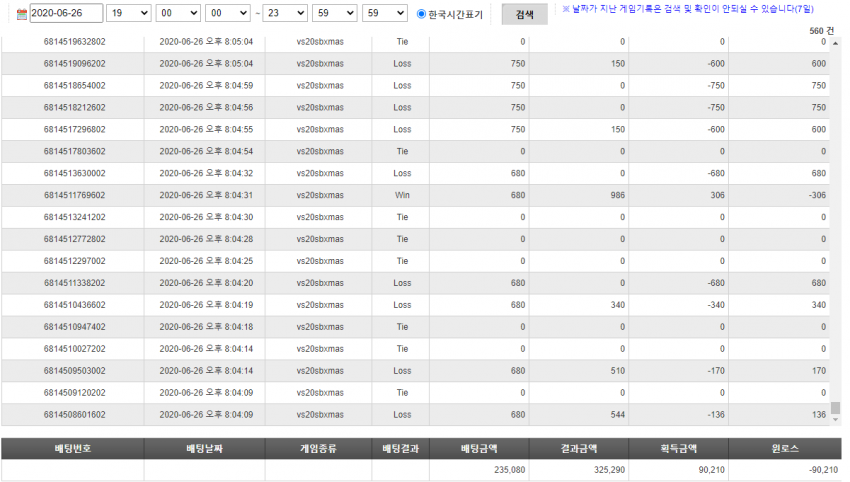The image size is (850, 482).
Task: Click the 윈로스 column header
Action: click(785, 449)
